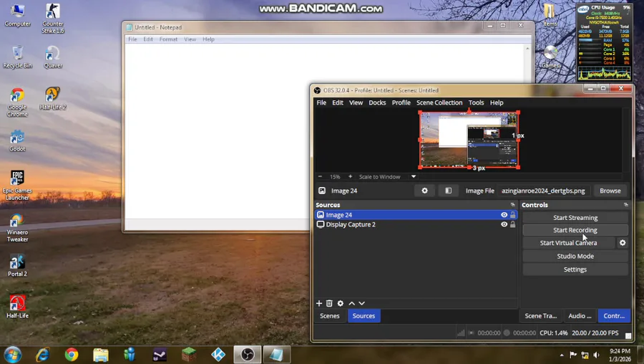Screen dimensions: 644x364
Task: Open Notepad's File menu
Action: click(x=132, y=39)
